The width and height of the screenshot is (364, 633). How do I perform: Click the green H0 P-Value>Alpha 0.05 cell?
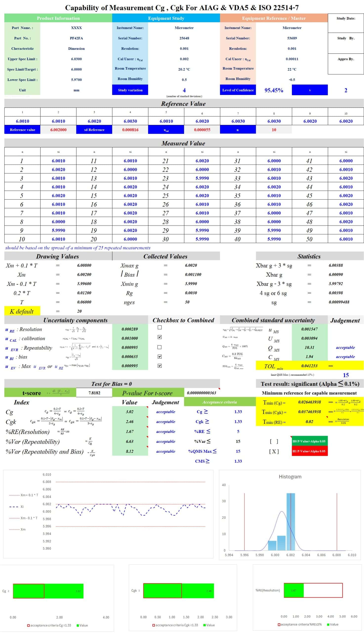309,441
